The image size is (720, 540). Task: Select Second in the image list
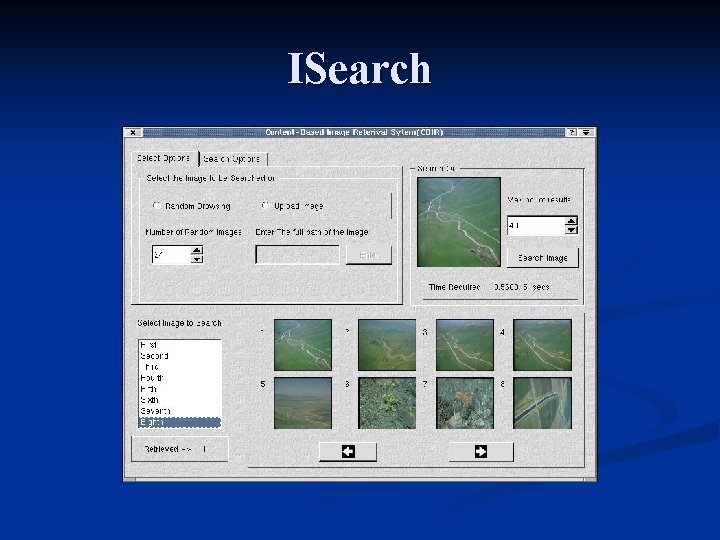[180, 356]
